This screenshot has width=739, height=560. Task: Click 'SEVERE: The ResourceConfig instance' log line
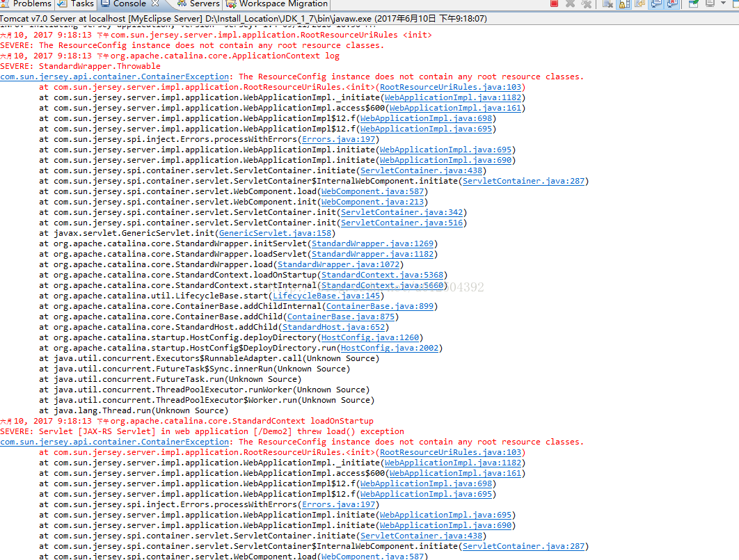[192, 45]
